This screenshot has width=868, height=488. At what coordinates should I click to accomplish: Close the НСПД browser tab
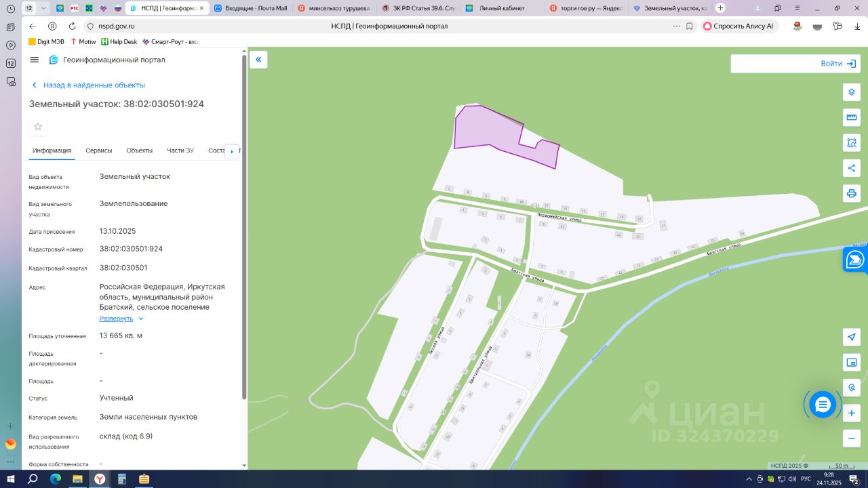point(201,8)
